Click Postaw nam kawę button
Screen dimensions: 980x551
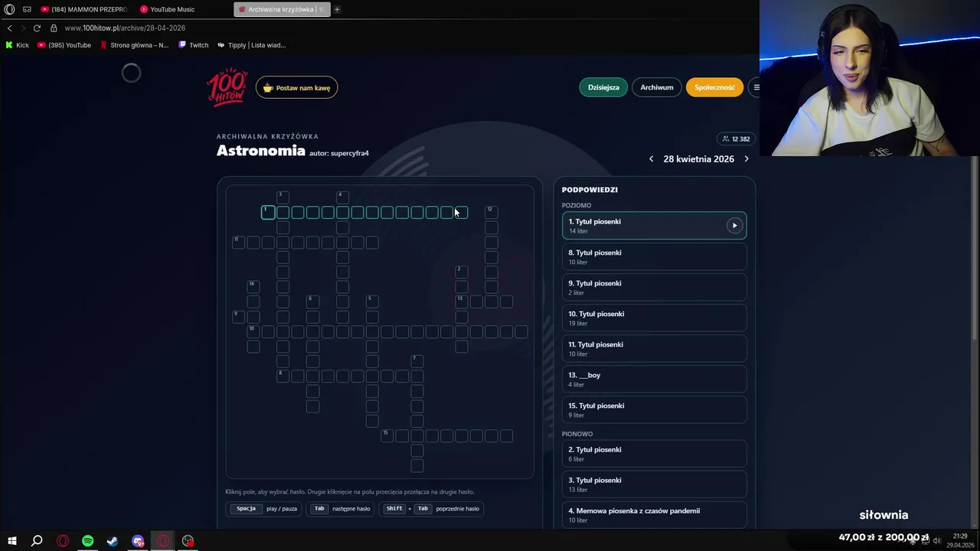[297, 87]
